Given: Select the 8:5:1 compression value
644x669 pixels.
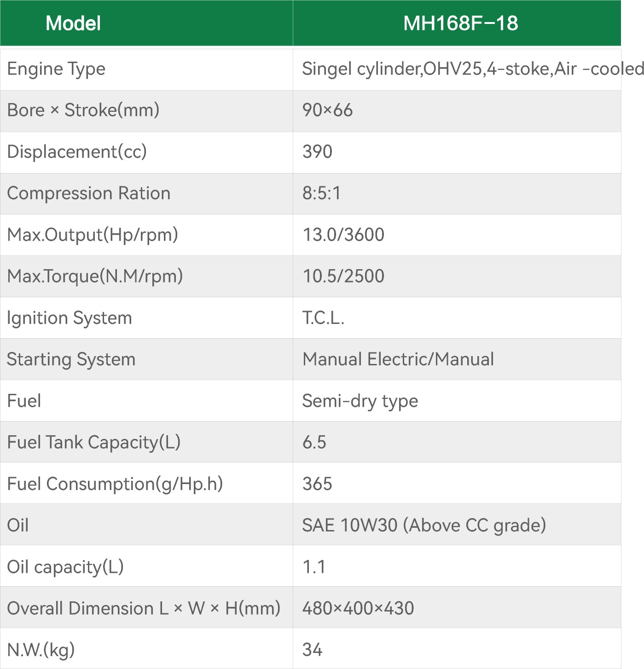Looking at the screenshot, I should tap(321, 193).
